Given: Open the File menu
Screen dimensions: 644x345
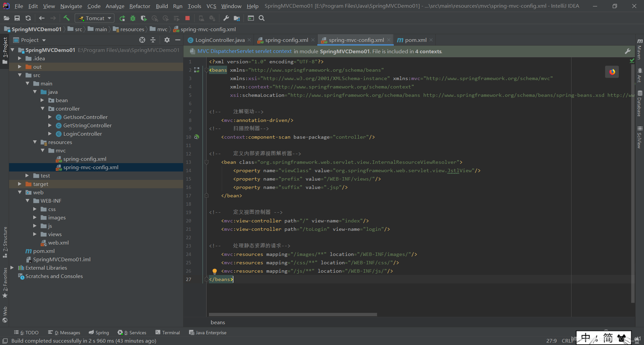Looking at the screenshot, I should [19, 6].
